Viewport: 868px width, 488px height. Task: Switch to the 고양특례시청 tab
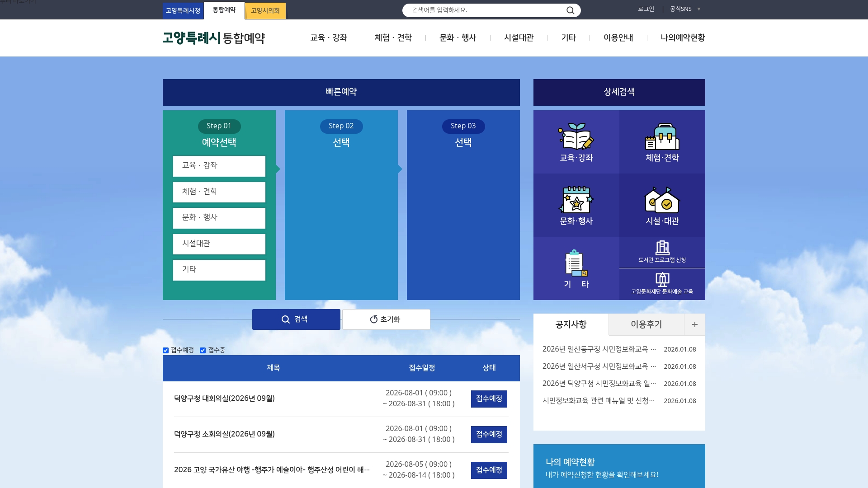coord(183,11)
